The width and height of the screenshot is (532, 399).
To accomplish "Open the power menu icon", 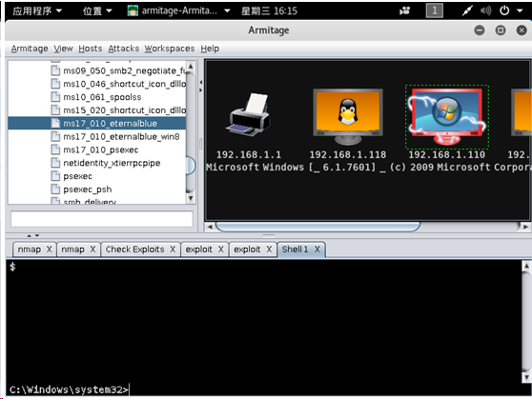I will (504, 10).
